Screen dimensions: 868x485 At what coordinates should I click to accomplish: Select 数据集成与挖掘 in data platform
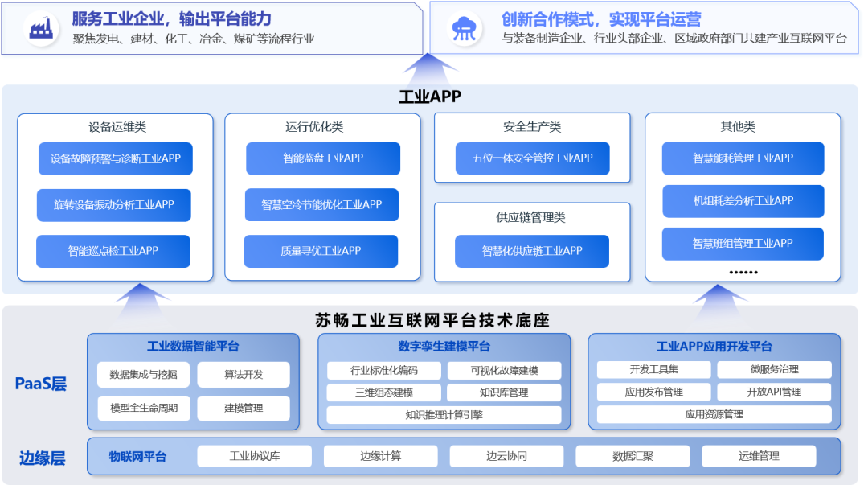[144, 375]
